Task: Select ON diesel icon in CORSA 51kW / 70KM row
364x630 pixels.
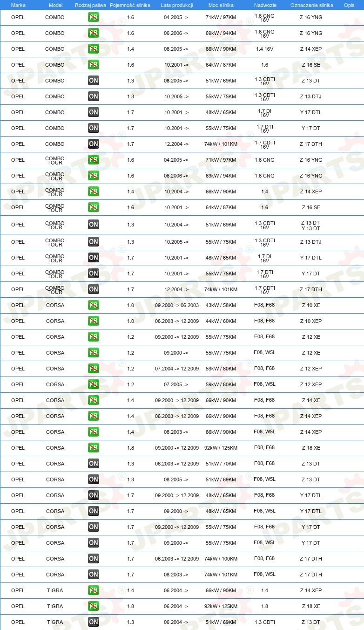Action: click(93, 464)
